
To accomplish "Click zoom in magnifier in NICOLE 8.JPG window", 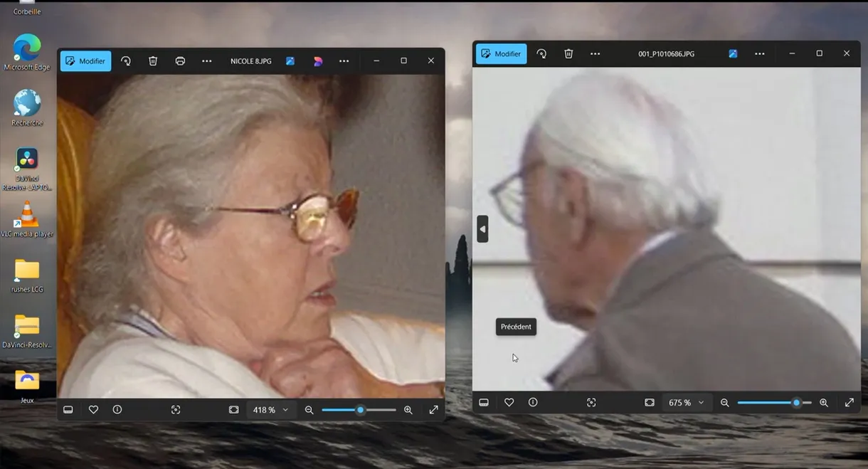I will [x=408, y=410].
